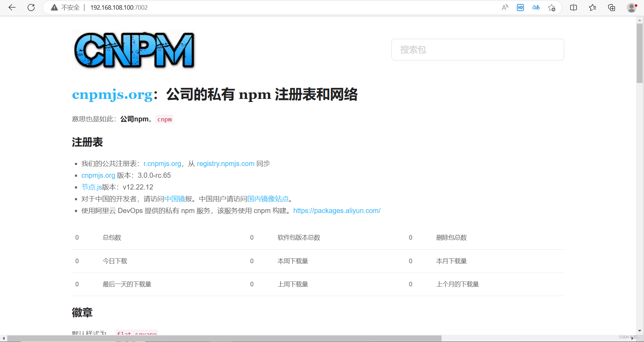Add this page to favorites
This screenshot has width=644, height=342.
coord(551,7)
